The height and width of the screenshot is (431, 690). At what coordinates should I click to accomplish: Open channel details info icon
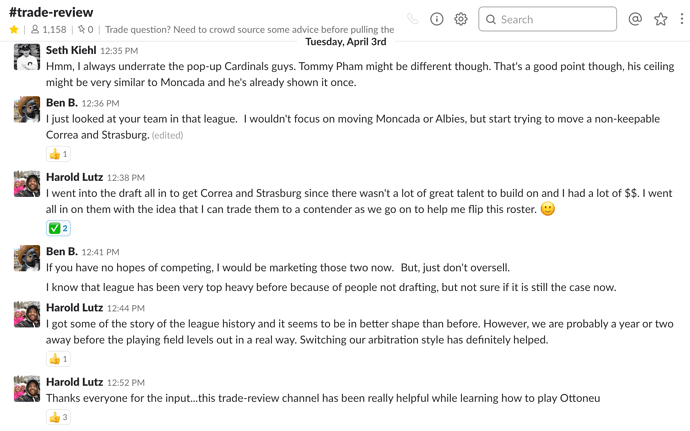[437, 19]
